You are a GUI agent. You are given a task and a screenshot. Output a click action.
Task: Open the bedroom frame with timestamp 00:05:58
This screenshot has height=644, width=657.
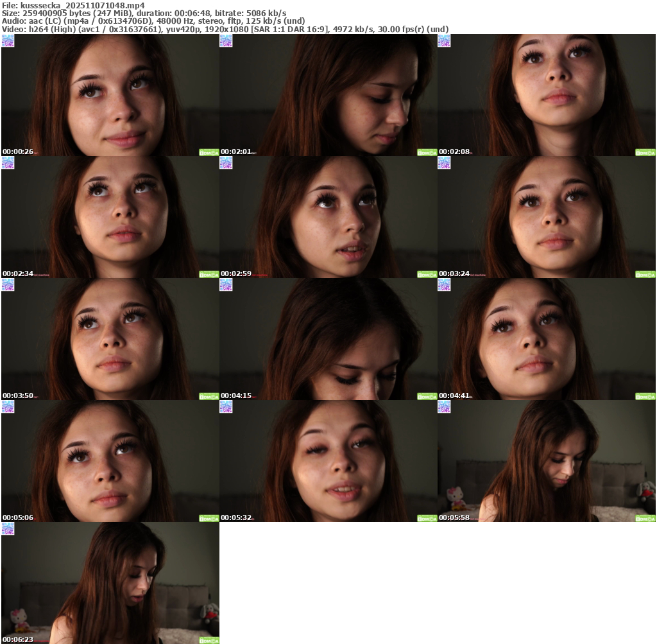546,460
